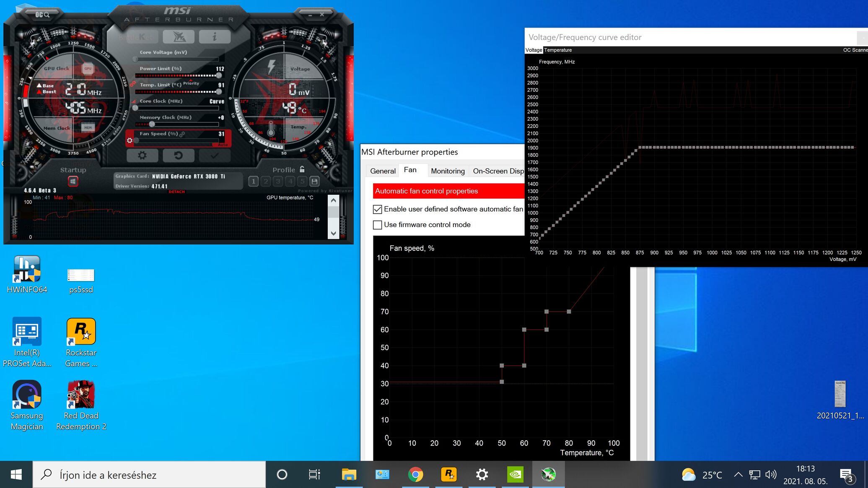Switch to the Monitoring tab in properties
The image size is (868, 488).
coord(448,171)
